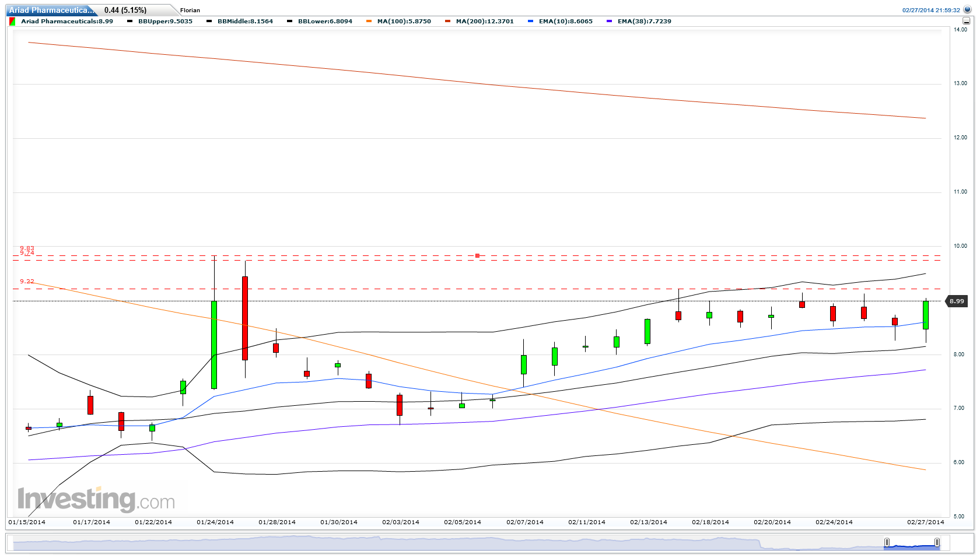Click the Florian label beside the tab

coord(190,10)
